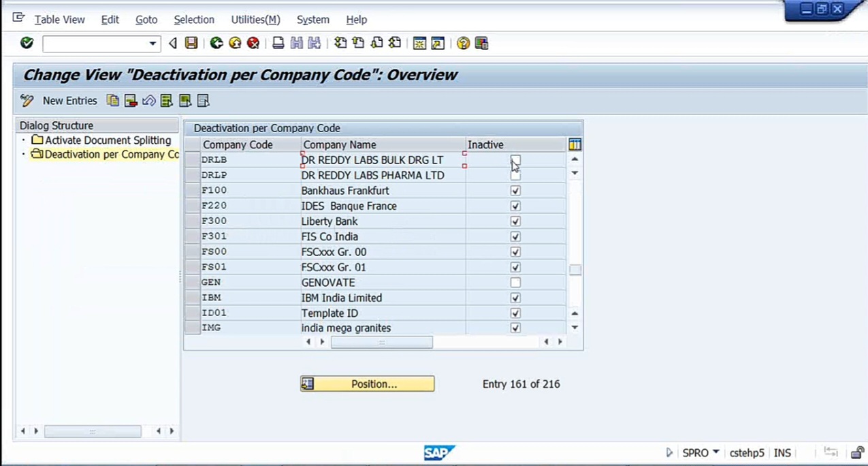This screenshot has height=466, width=868.
Task: Click the table horizontal scrollbar thumb
Action: (x=381, y=342)
